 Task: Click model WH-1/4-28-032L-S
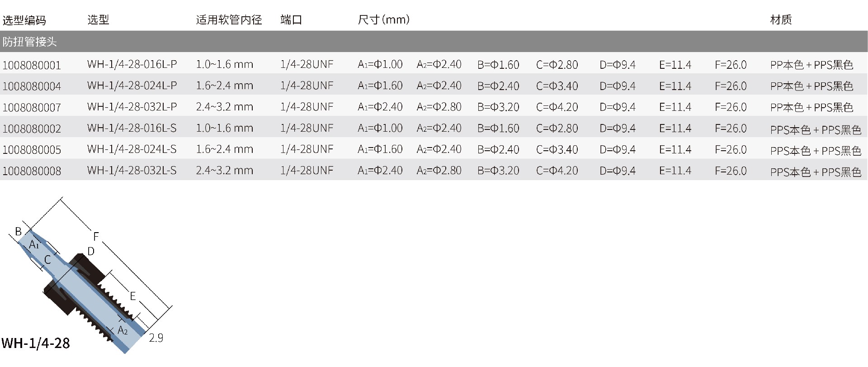[x=132, y=171]
